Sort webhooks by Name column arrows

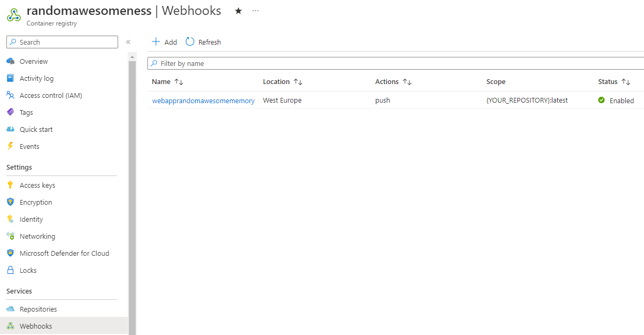[x=179, y=82]
